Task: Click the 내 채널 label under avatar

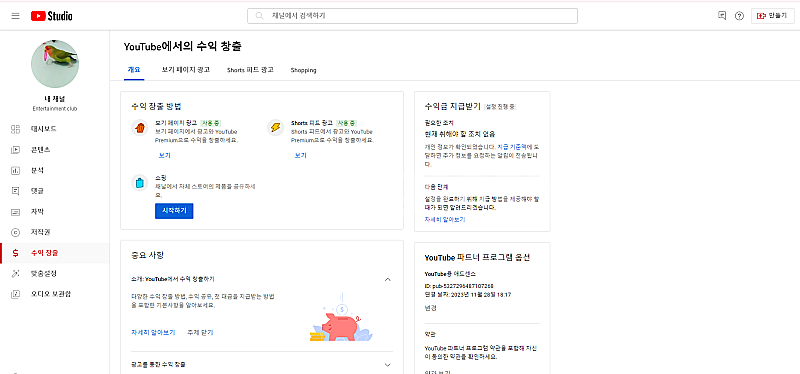Action: 55,99
